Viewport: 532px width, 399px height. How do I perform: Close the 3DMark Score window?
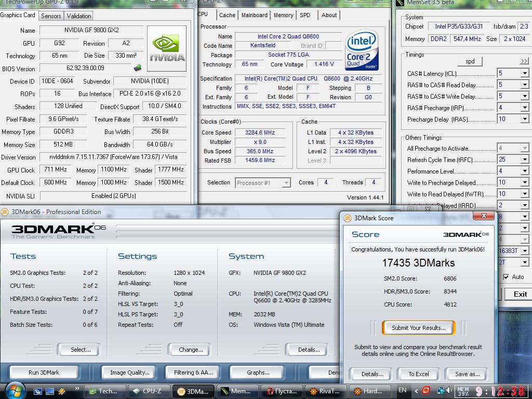(484, 216)
